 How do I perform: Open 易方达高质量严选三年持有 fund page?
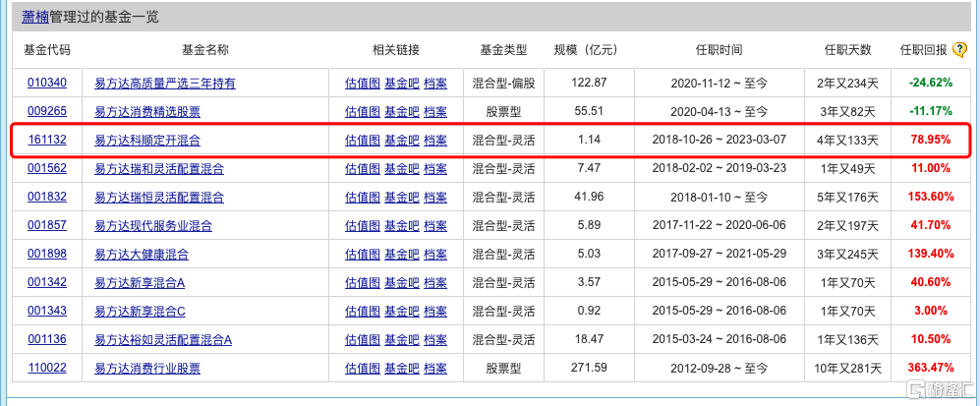point(165,84)
